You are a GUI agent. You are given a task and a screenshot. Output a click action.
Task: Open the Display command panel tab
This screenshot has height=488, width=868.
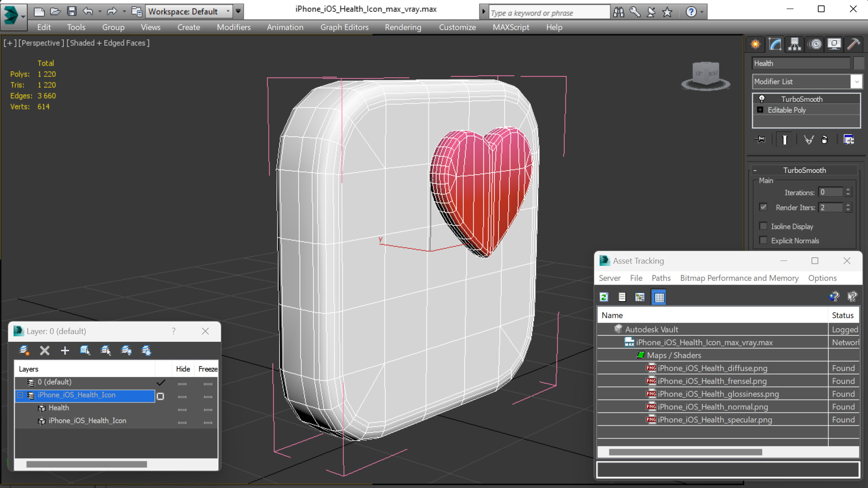834,44
